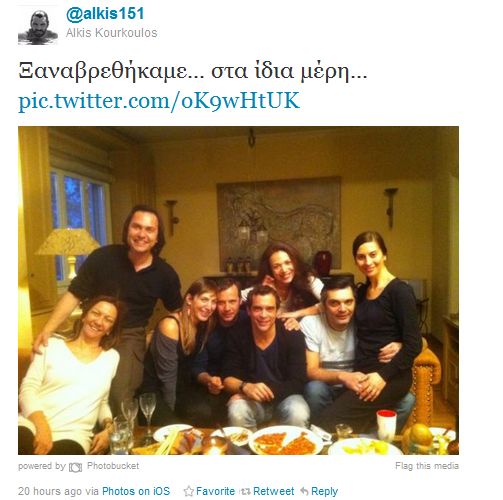Click the Favorite text label
This screenshot has width=503, height=500.
click(215, 491)
